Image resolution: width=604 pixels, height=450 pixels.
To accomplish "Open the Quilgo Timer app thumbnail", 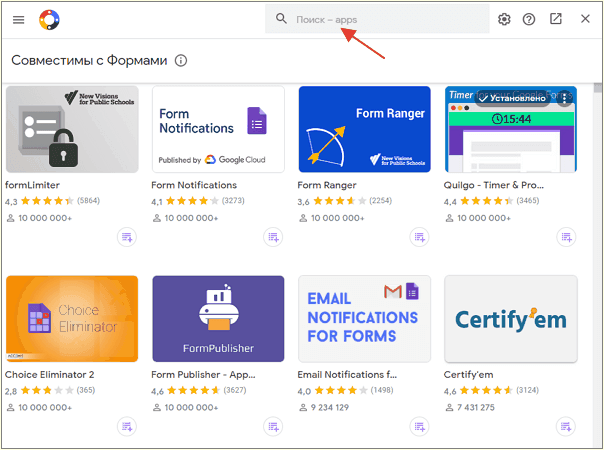I will [511, 129].
